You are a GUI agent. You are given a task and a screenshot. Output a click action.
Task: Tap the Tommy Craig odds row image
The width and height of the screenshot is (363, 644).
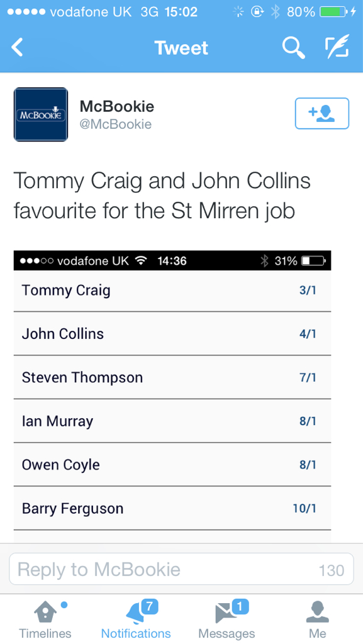pos(172,291)
